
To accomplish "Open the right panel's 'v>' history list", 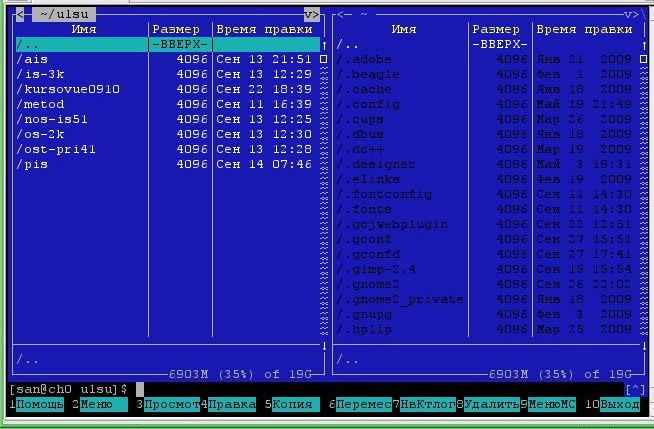I will 632,14.
